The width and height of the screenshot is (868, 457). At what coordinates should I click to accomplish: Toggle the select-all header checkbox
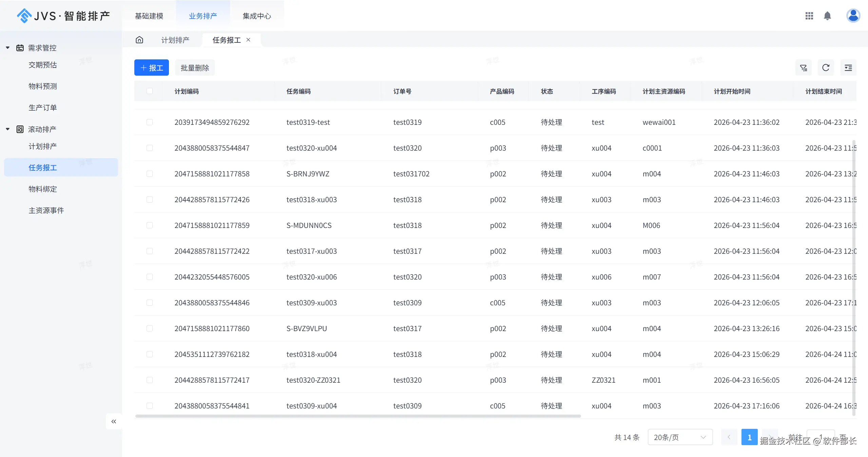point(150,91)
